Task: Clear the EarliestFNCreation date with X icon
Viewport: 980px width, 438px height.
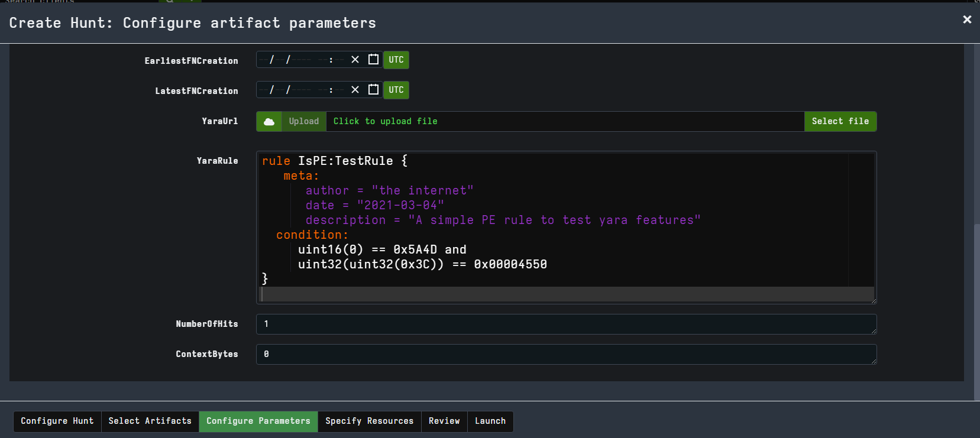Action: [x=355, y=60]
